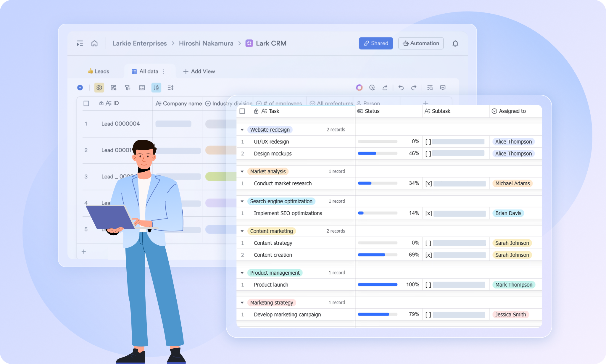Click the Product launch 100% progress bar
This screenshot has height=364, width=606.
click(x=378, y=285)
